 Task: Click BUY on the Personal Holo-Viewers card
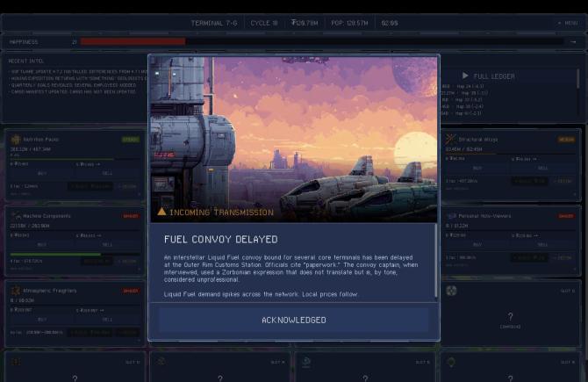[x=477, y=245]
